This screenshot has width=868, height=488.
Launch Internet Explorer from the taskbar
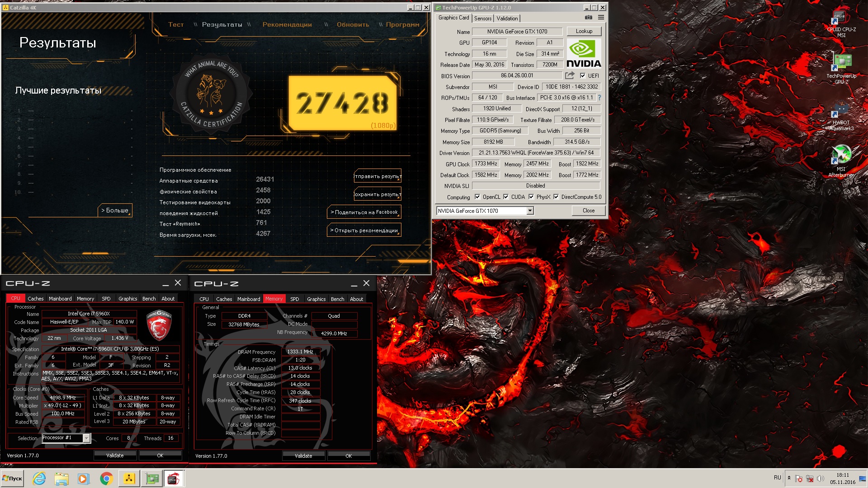tap(39, 479)
